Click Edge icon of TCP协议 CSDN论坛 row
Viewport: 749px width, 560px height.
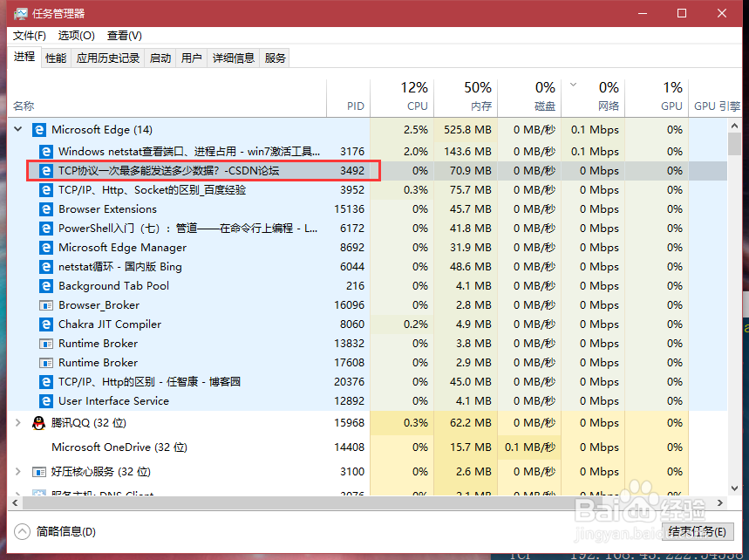coord(46,171)
